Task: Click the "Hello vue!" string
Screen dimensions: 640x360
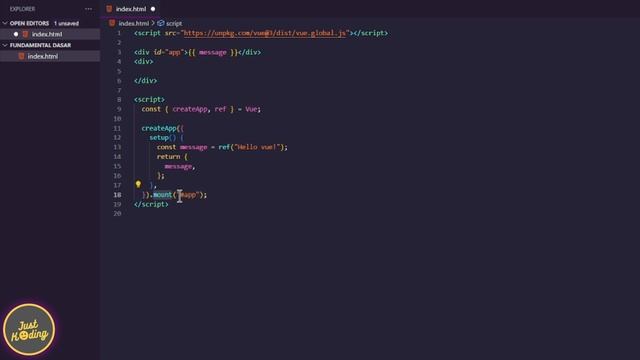Action: (257, 147)
